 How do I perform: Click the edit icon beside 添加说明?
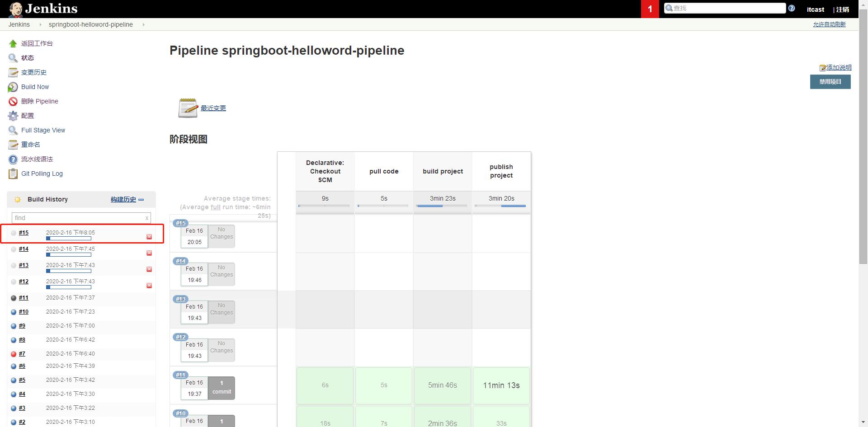click(823, 68)
